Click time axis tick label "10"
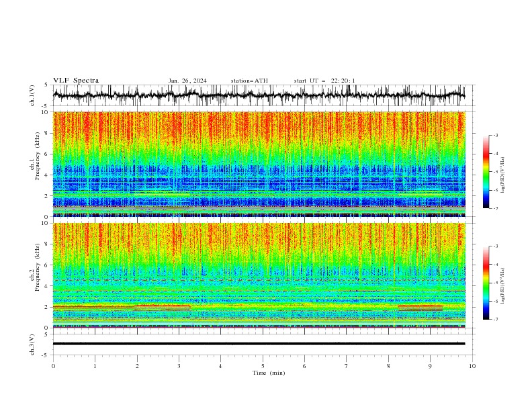Image resolution: width=532 pixels, height=411 pixels. [x=472, y=366]
